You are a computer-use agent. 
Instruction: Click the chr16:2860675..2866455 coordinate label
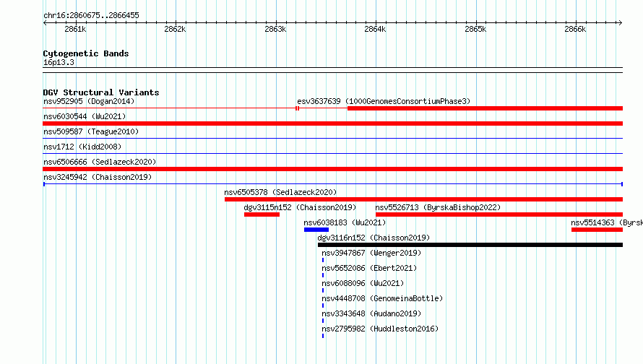[x=91, y=16]
